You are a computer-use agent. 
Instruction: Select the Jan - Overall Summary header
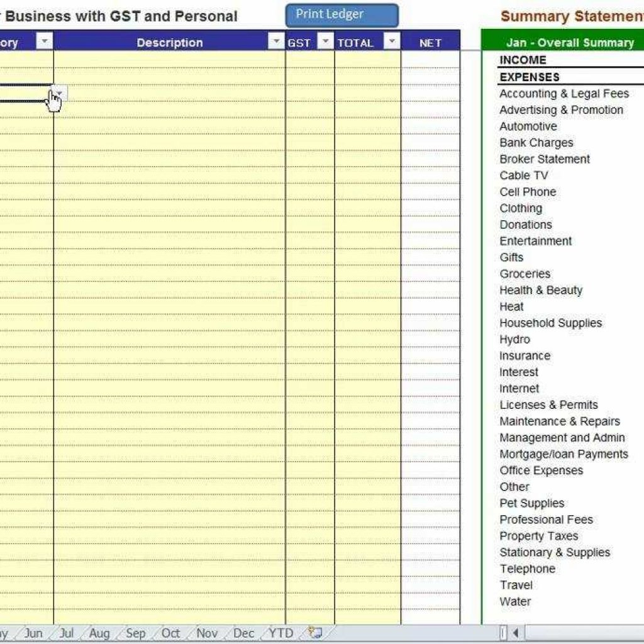pos(570,42)
